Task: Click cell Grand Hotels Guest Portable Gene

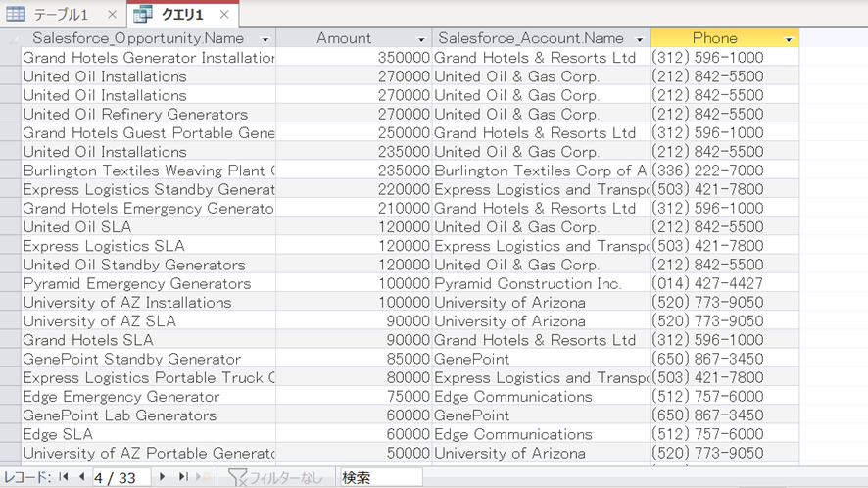Action: 148,133
